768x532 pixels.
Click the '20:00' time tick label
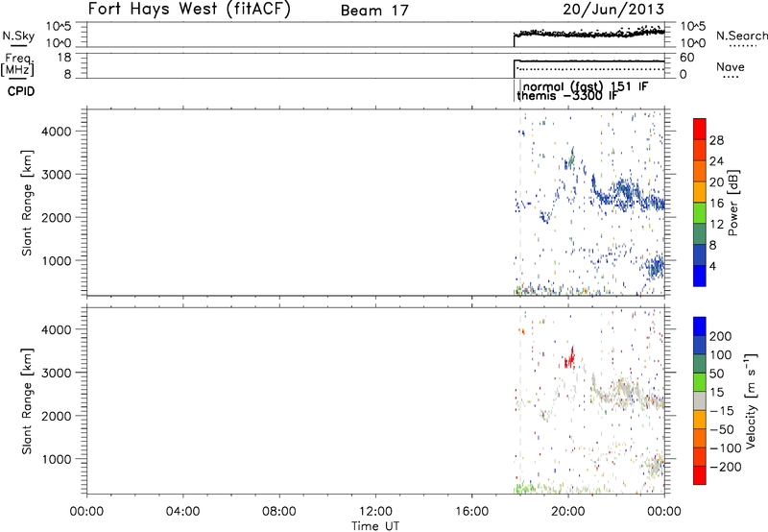(x=567, y=512)
